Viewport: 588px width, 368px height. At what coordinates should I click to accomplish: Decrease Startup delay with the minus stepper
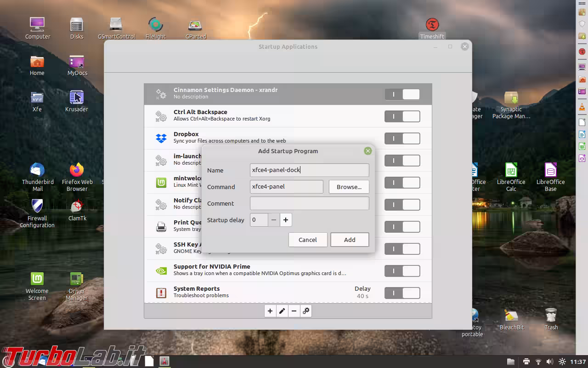274,220
